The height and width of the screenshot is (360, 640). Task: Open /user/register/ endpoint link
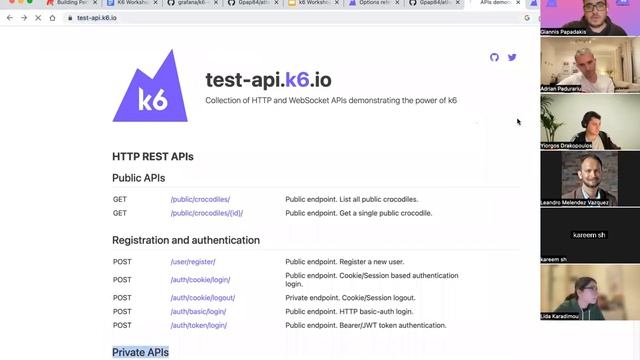pos(193,262)
